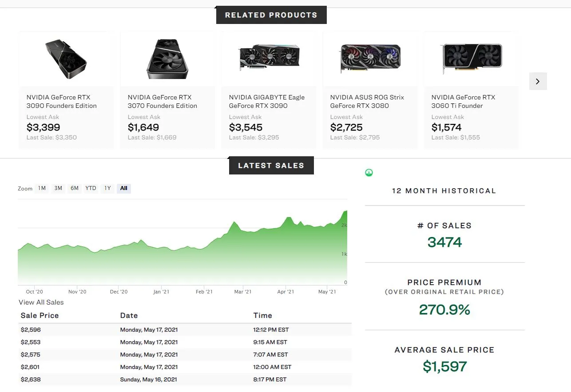
Task: Advance the related products carousel with next arrow
Action: tap(538, 81)
